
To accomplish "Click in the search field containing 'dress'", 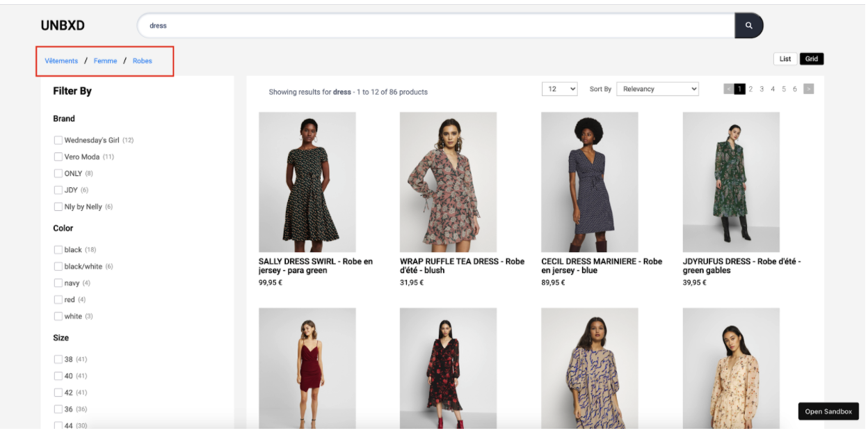I will [436, 26].
